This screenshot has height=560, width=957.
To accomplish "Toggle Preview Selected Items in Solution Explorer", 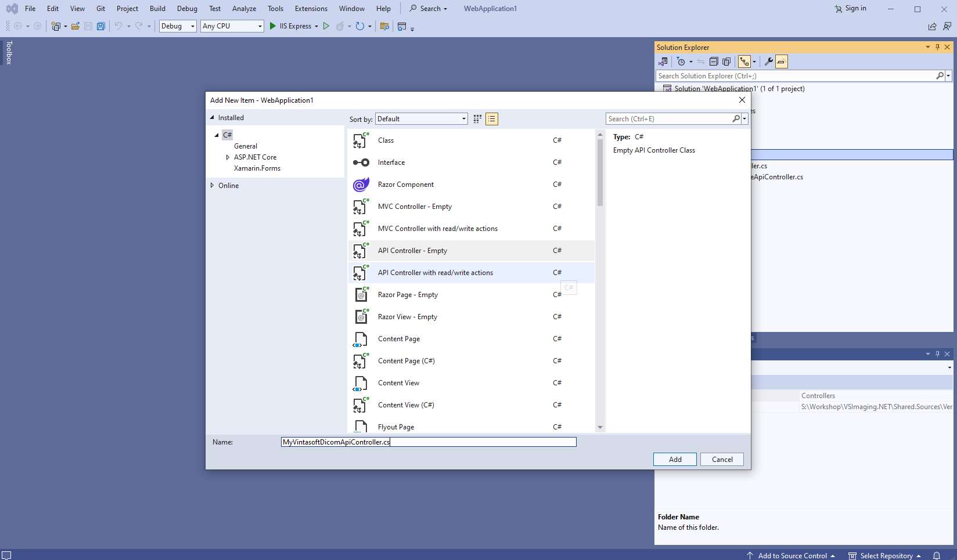I will pos(782,62).
